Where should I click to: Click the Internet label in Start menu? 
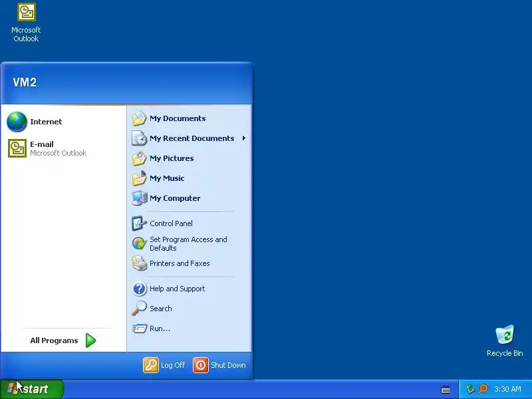tap(46, 122)
